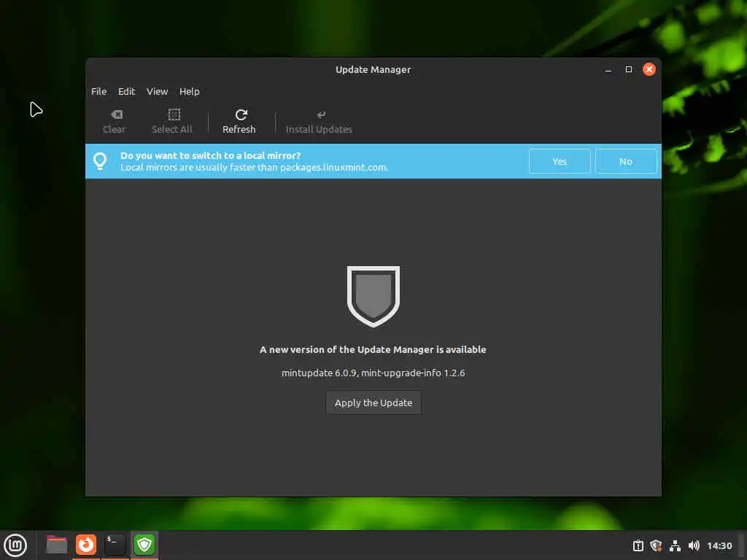Click the clock showing 14:30

pyautogui.click(x=719, y=545)
